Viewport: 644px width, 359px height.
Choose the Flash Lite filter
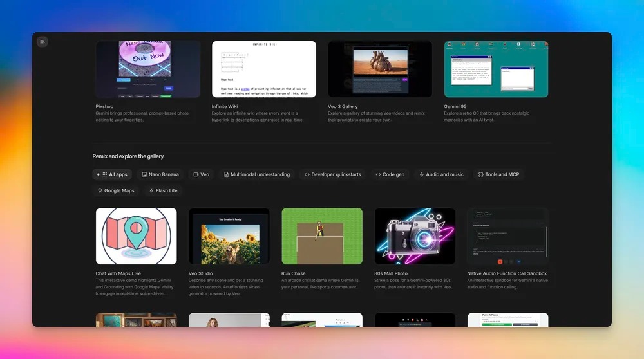[x=163, y=190]
